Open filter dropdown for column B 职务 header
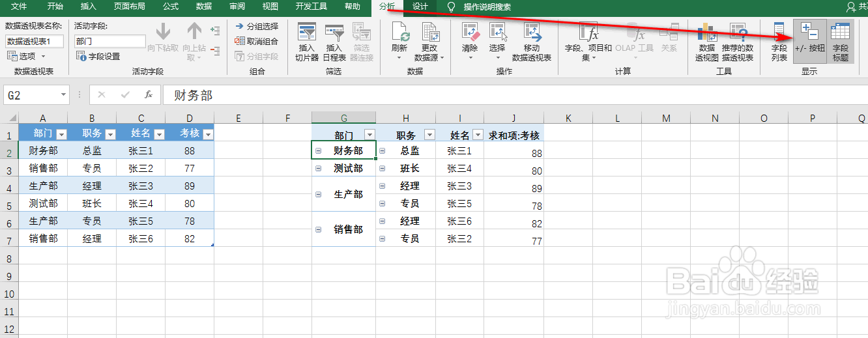This screenshot has height=338, width=868. pos(110,134)
